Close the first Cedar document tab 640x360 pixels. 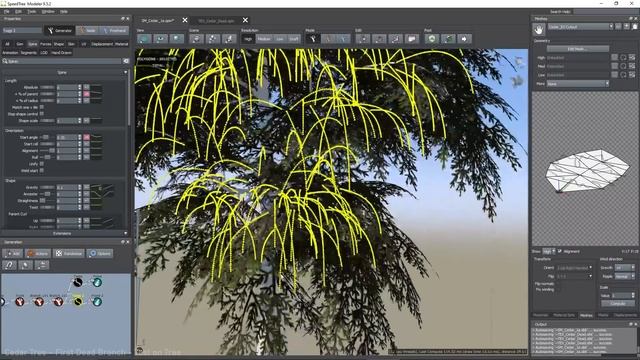(185, 20)
